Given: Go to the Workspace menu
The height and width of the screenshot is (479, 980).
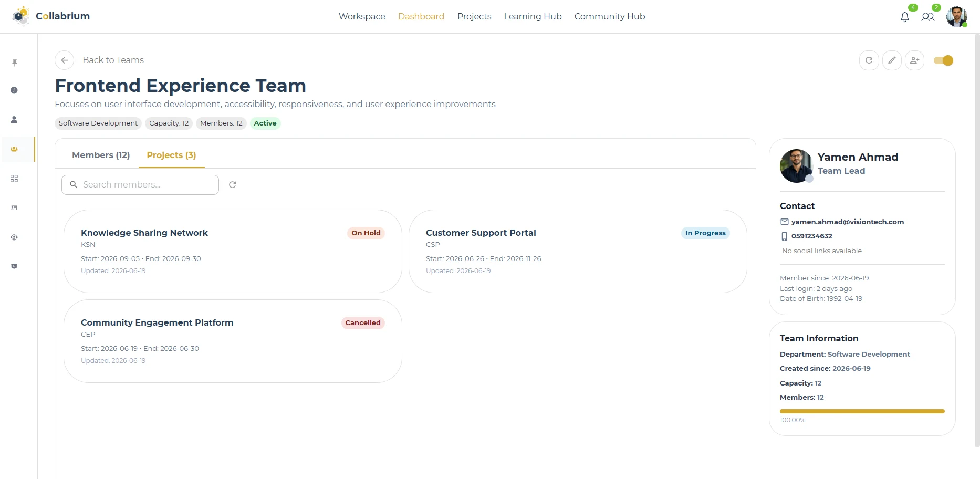Looking at the screenshot, I should [x=362, y=16].
